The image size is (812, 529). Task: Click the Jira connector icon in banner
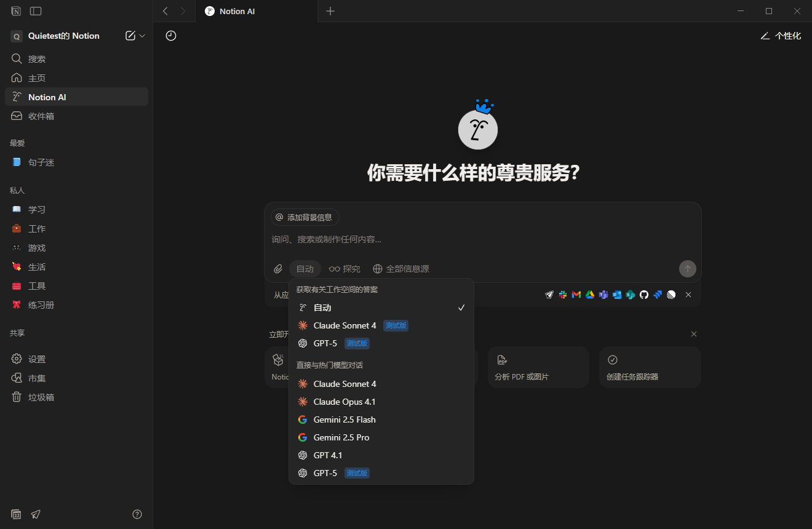click(657, 295)
